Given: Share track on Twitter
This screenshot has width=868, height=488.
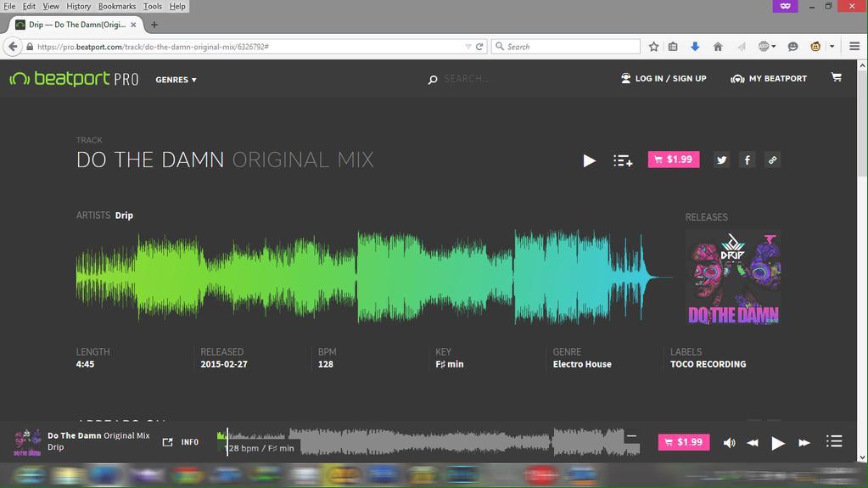Looking at the screenshot, I should click(721, 160).
